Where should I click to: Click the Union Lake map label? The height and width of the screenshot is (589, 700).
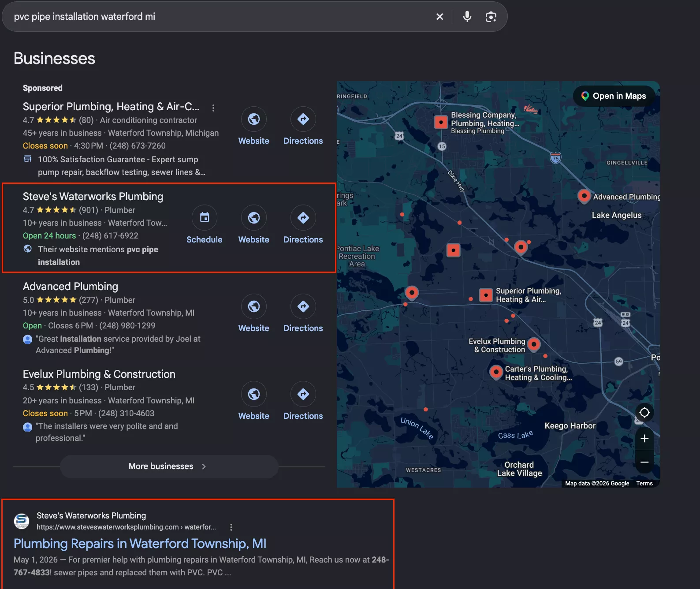coord(417,428)
